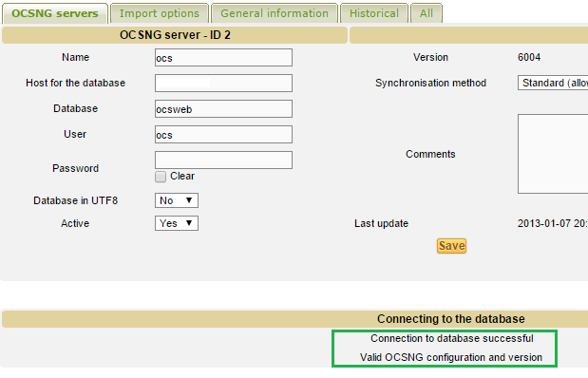This screenshot has height=378, width=588.
Task: Tick the Clear password checkbox
Action: 161,177
